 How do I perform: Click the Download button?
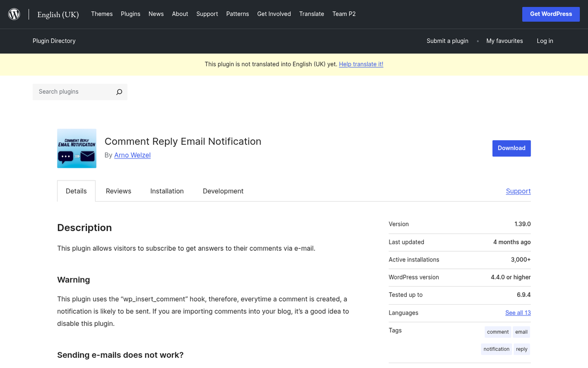coord(511,148)
